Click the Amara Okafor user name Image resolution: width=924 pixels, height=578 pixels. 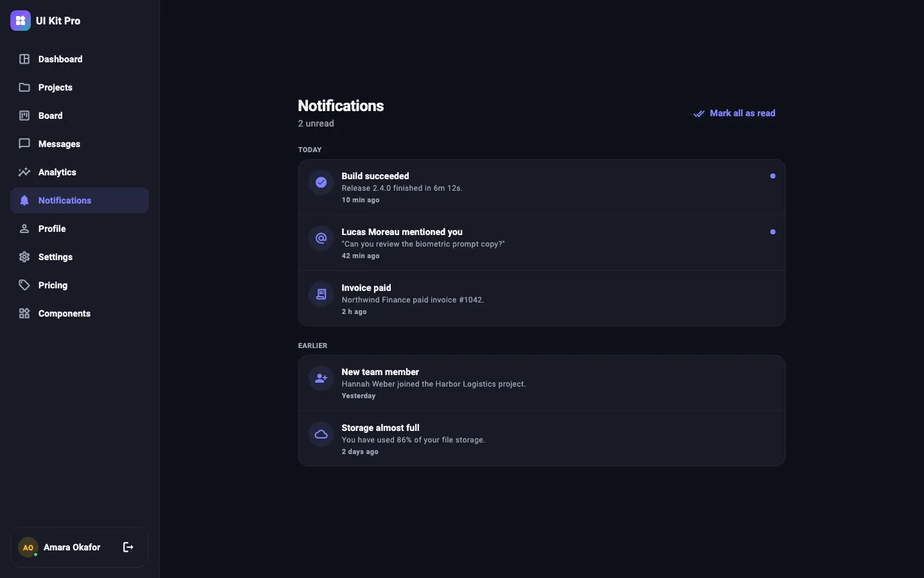tap(72, 547)
